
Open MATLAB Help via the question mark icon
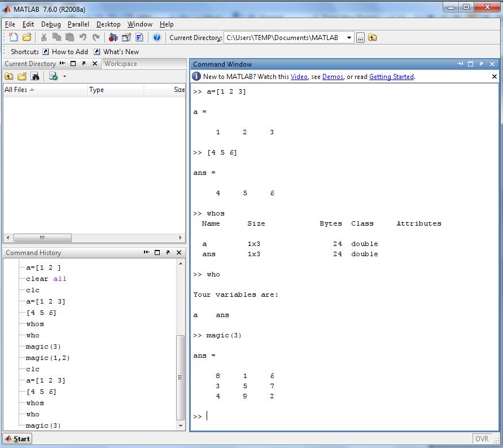(157, 37)
